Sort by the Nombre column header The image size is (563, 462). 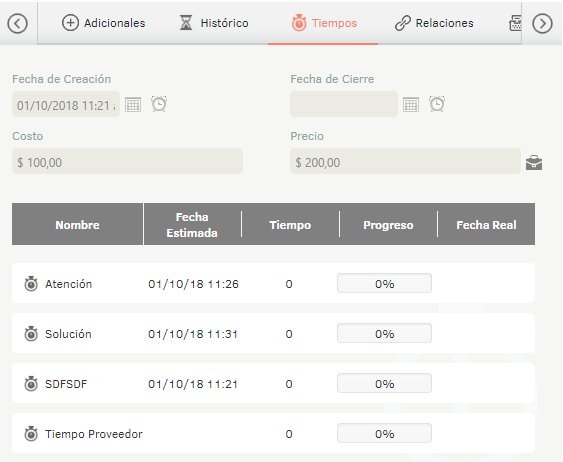[x=78, y=224]
